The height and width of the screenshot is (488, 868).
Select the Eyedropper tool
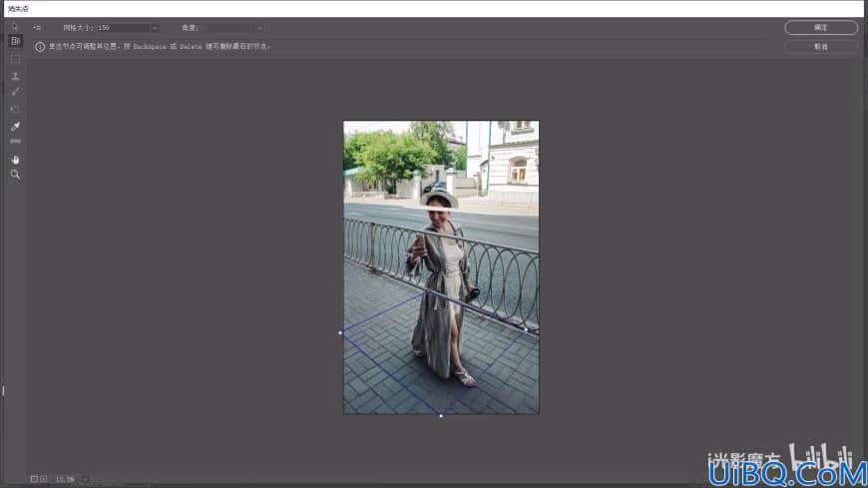point(15,127)
